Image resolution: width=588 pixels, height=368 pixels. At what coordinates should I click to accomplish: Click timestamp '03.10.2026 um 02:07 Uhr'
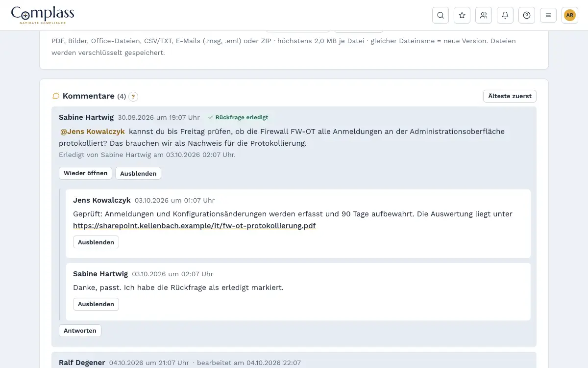click(172, 274)
